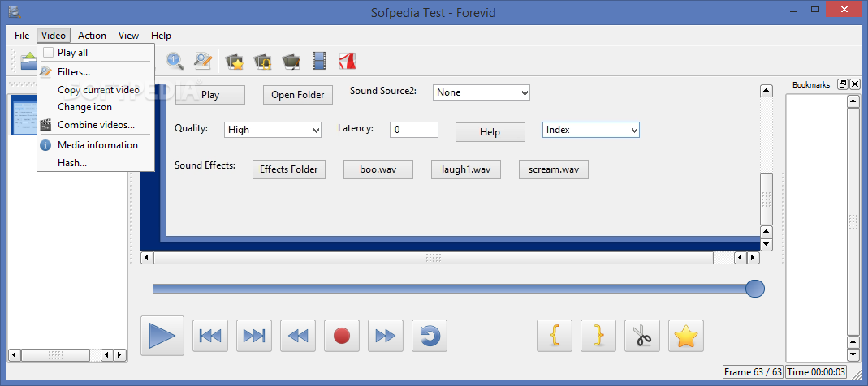Skip to the previous video
868x386 pixels.
[x=210, y=336]
